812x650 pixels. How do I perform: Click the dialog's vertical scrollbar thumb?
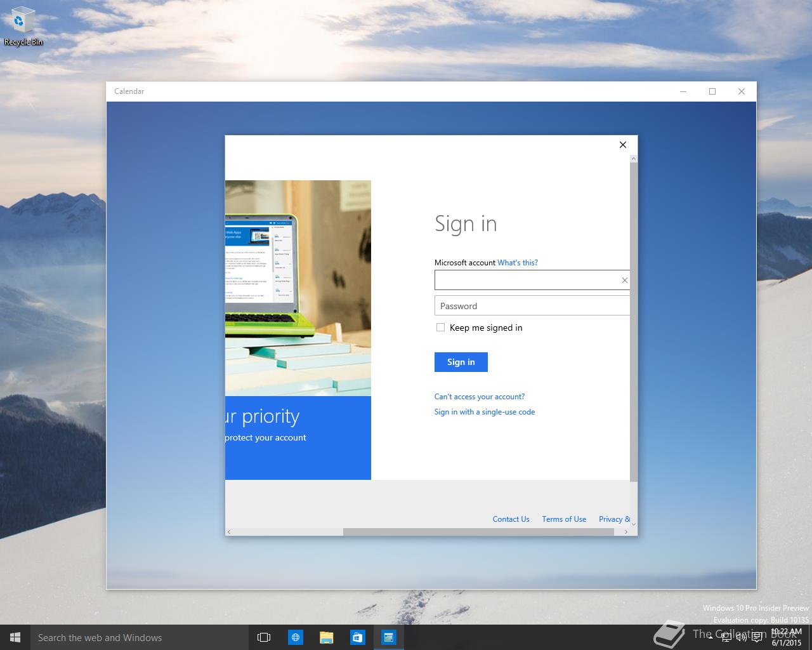tap(634, 321)
